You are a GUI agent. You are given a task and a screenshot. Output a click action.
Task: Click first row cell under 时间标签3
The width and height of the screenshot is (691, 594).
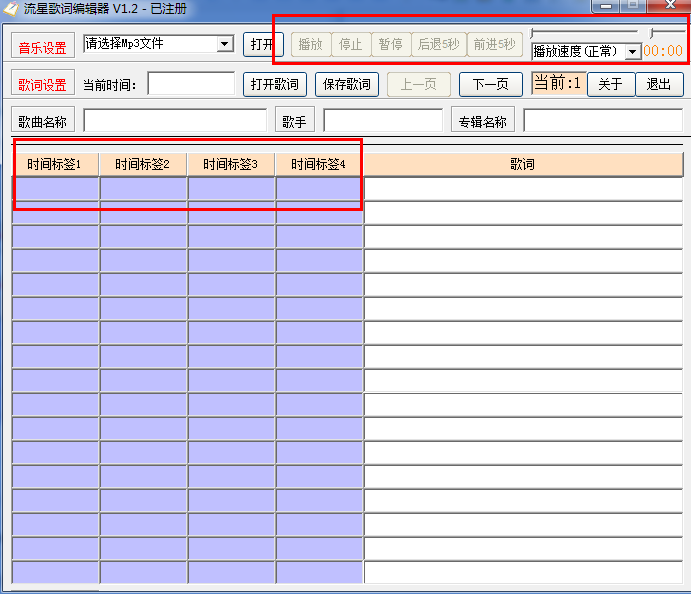point(231,189)
